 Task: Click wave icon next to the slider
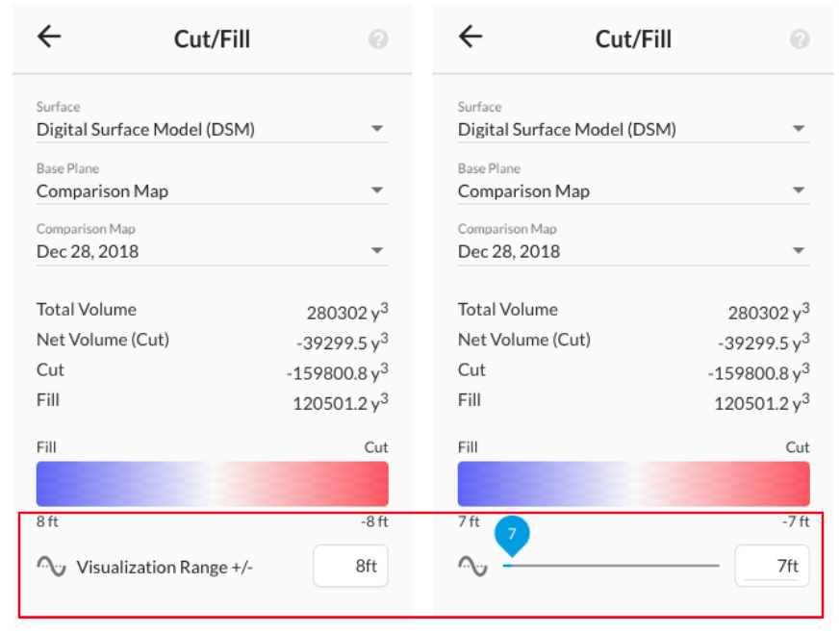473,566
